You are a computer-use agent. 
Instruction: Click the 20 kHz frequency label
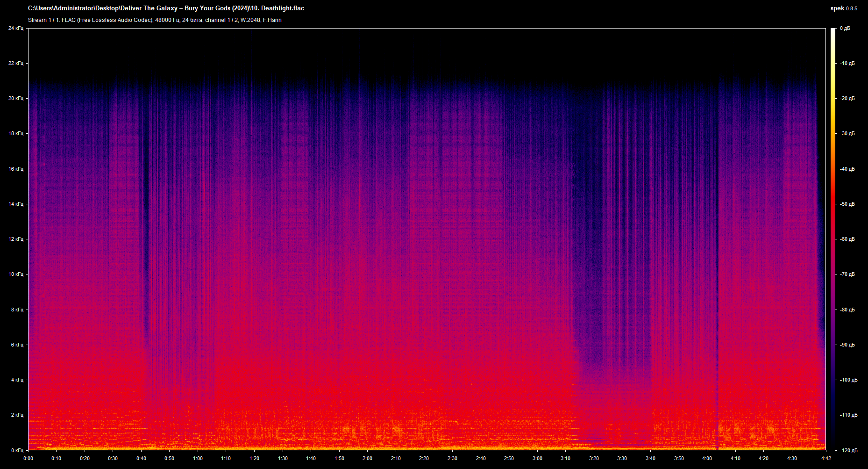point(16,98)
